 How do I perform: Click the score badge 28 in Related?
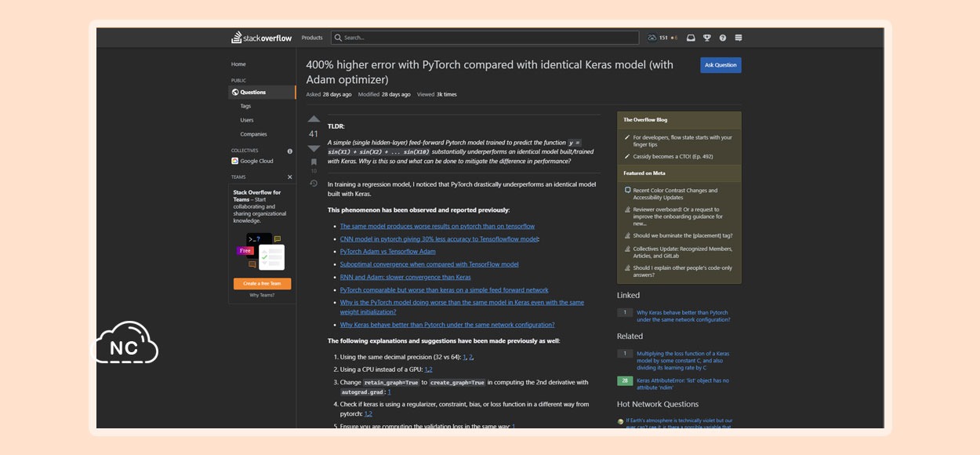pyautogui.click(x=625, y=380)
